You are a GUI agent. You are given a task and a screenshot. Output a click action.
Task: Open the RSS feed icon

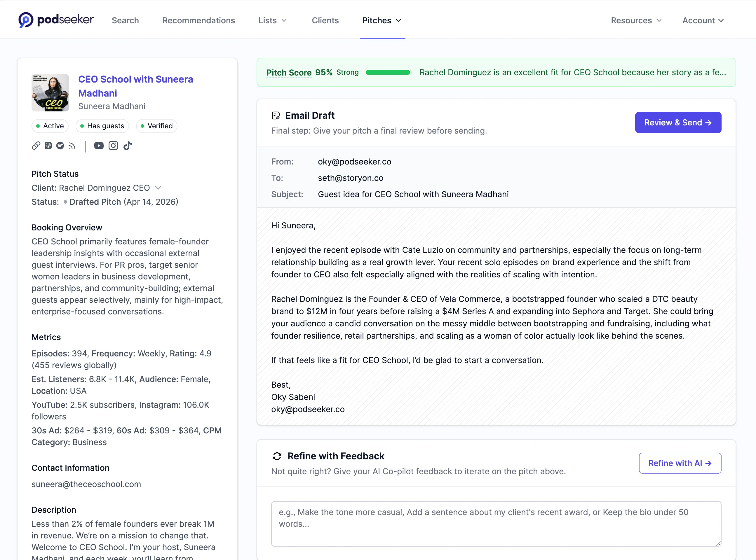click(x=72, y=146)
